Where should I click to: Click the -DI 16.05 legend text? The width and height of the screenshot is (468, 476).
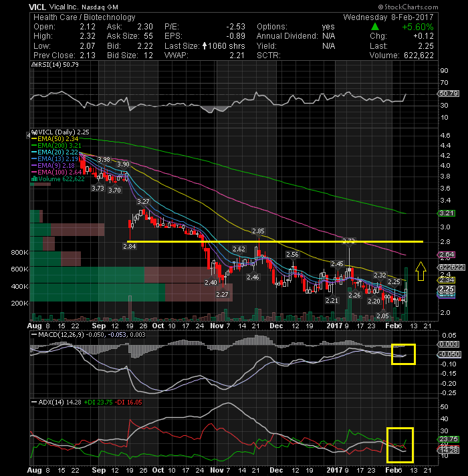pos(128,402)
